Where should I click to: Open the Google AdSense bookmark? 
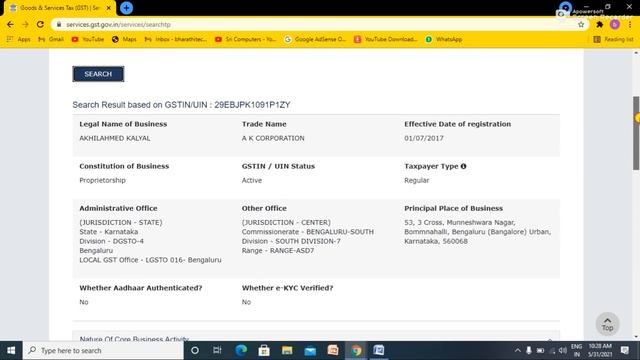(315, 39)
